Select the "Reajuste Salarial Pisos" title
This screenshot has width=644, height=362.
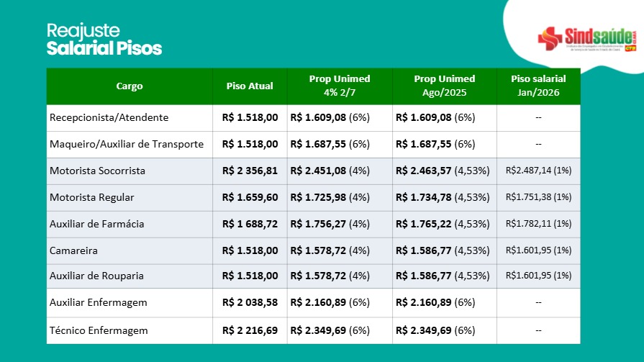click(x=104, y=40)
